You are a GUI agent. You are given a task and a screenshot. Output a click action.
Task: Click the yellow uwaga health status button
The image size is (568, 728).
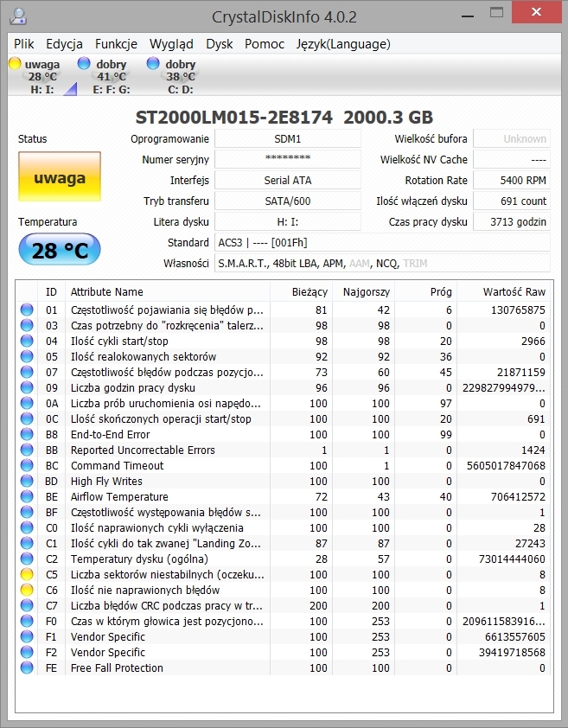tap(60, 176)
